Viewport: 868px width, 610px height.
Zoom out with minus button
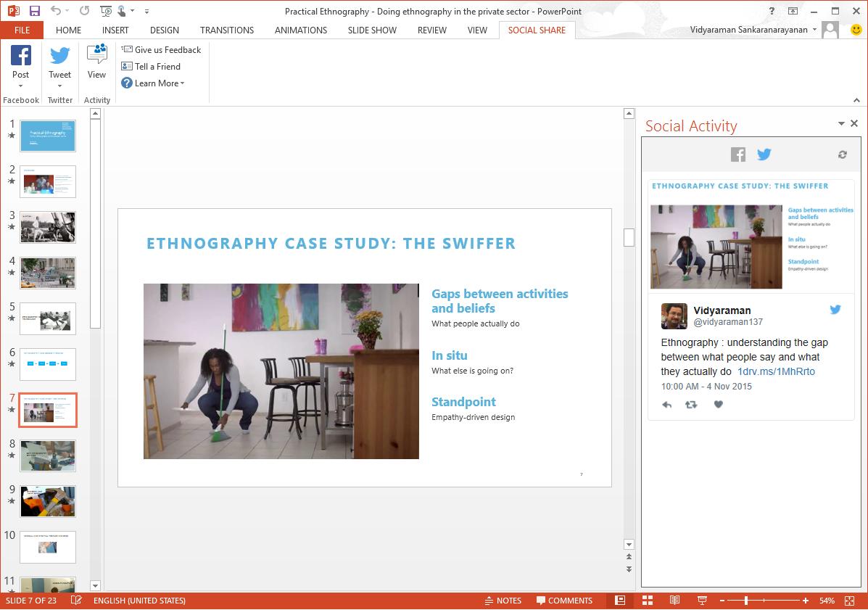[722, 601]
